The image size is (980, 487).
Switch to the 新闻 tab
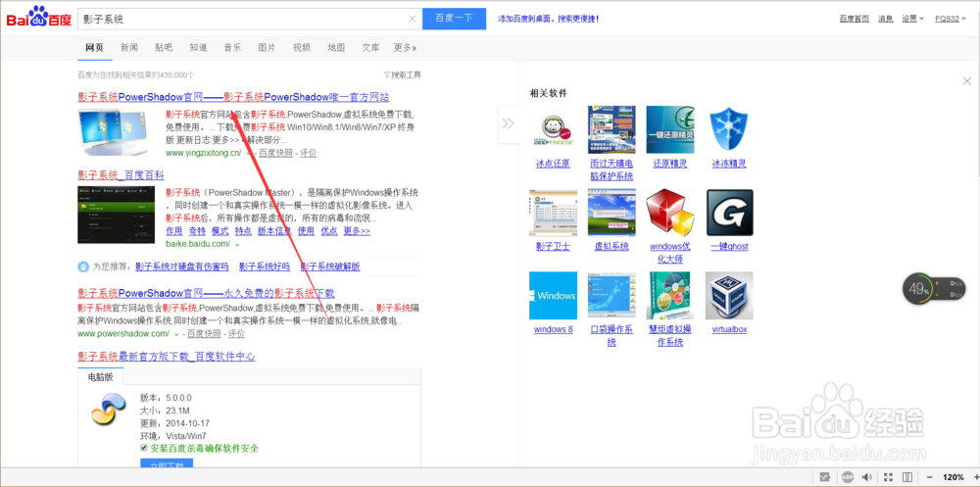tap(129, 47)
